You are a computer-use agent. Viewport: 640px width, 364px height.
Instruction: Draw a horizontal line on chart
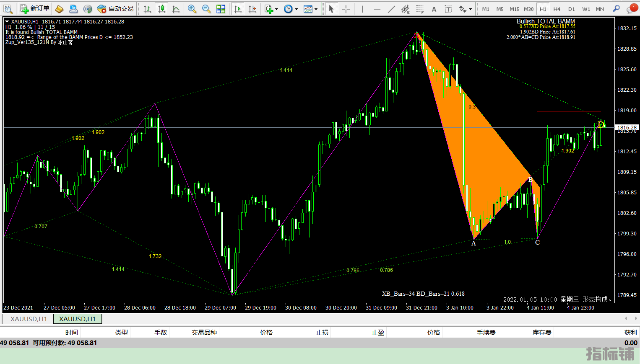coord(377,9)
